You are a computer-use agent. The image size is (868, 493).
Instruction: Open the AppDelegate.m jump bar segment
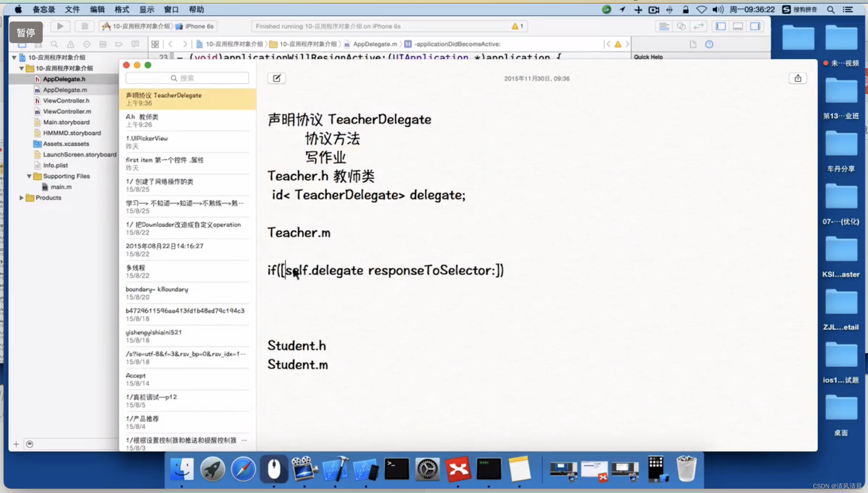coord(371,44)
